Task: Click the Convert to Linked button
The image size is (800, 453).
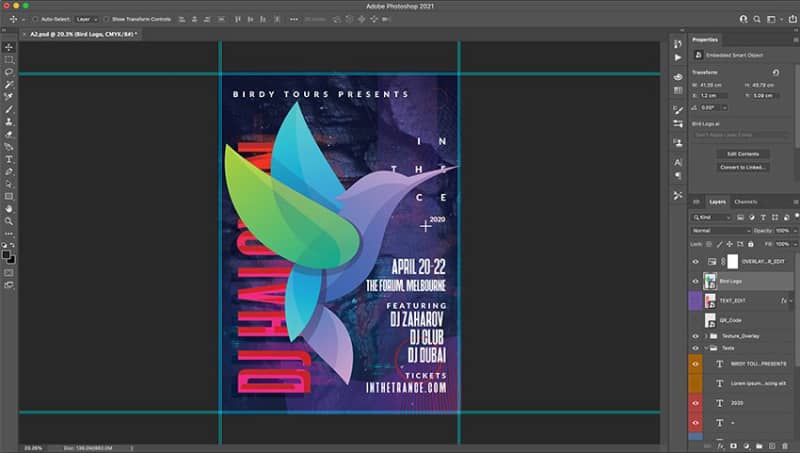Action: tap(743, 167)
